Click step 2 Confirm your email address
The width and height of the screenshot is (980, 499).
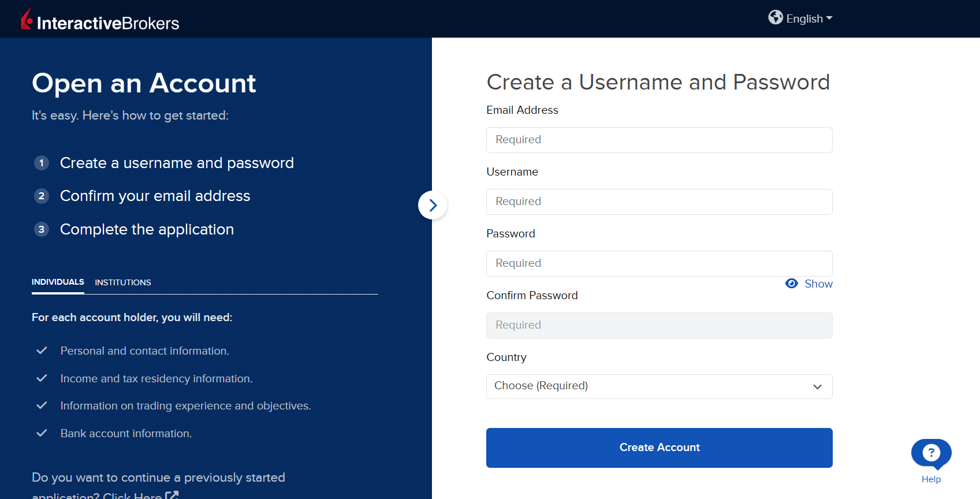[155, 196]
